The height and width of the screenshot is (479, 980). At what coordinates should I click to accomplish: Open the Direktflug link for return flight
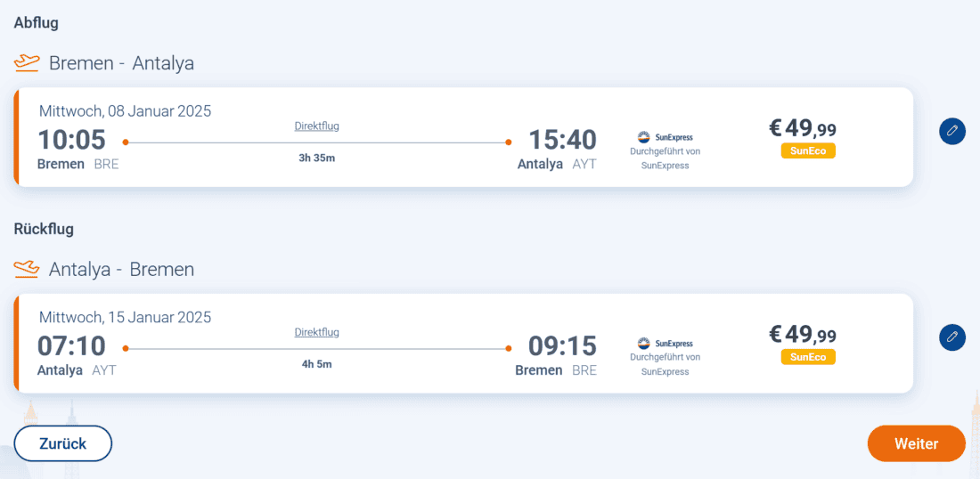(x=317, y=332)
